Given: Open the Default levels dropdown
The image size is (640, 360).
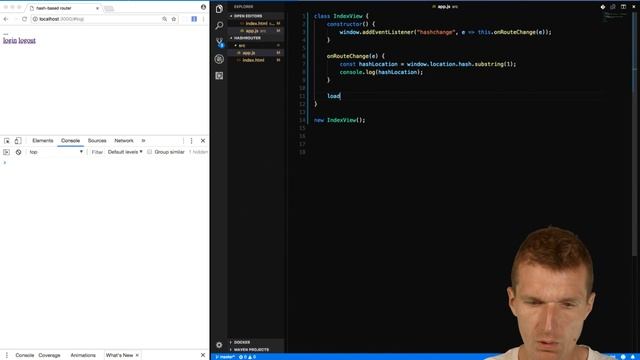Looking at the screenshot, I should [x=125, y=152].
